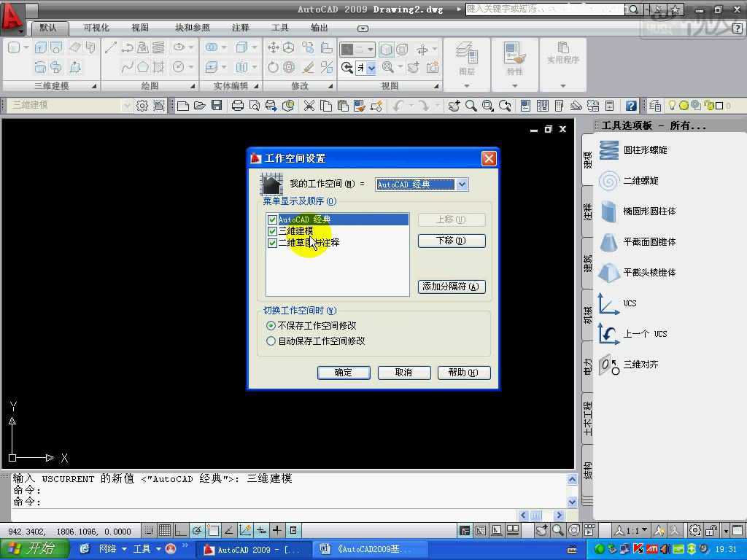Open the 建筑 tool palette tab
Image resolution: width=747 pixels, height=560 pixels.
click(588, 263)
